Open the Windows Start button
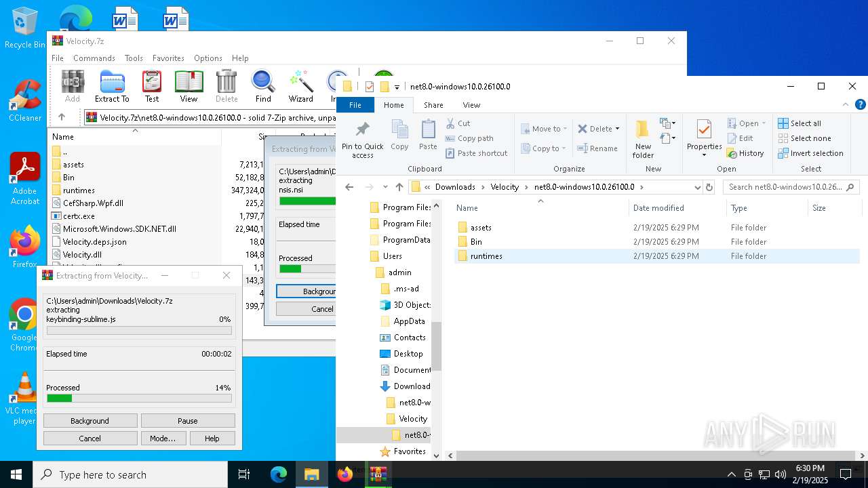Screen dimensions: 868x488 coord(16,474)
